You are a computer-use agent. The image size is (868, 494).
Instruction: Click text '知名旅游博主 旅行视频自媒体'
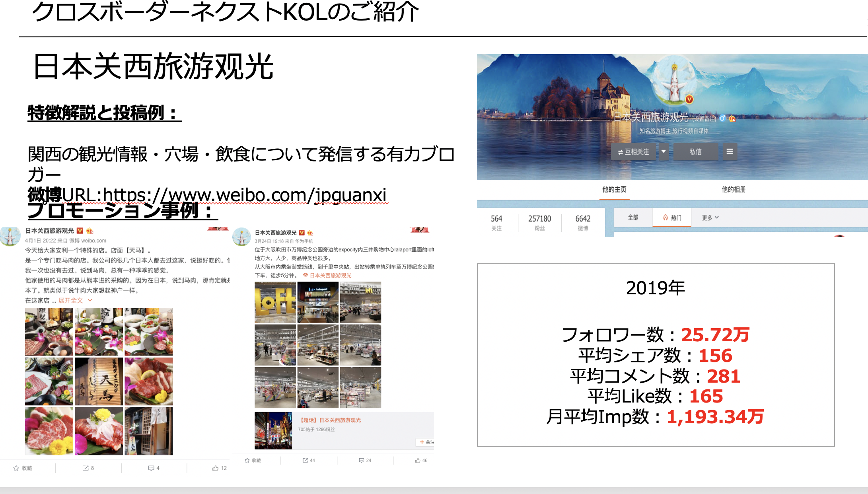point(674,131)
